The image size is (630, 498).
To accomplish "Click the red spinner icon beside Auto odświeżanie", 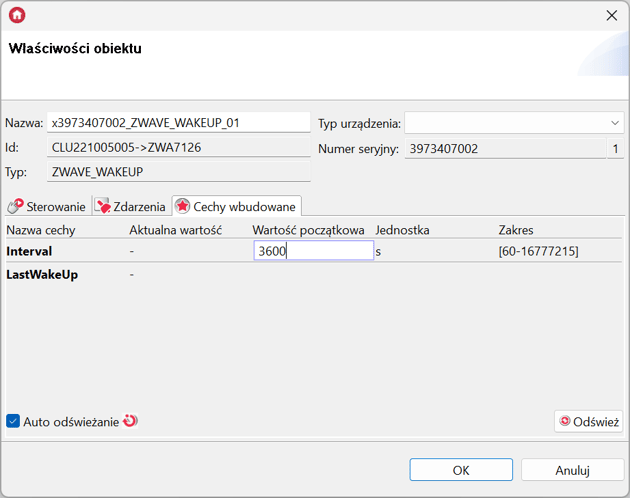I will [129, 421].
